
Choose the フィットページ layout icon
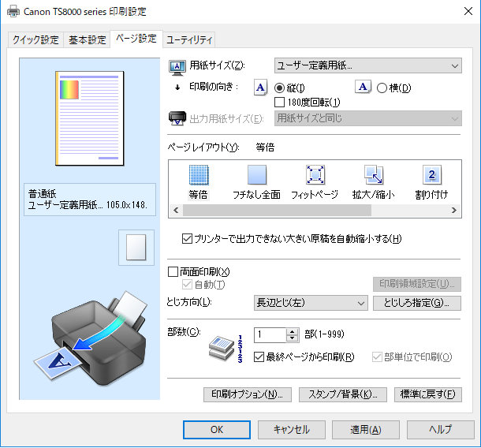pyautogui.click(x=315, y=175)
